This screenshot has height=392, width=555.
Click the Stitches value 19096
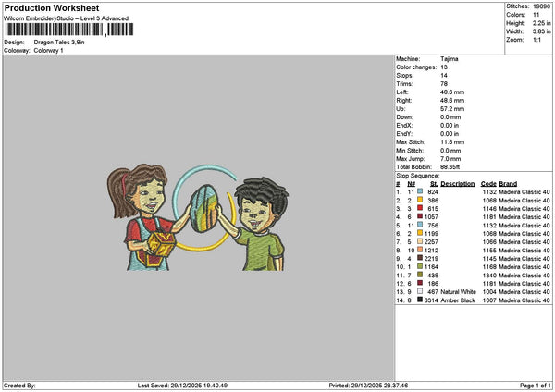click(x=541, y=6)
